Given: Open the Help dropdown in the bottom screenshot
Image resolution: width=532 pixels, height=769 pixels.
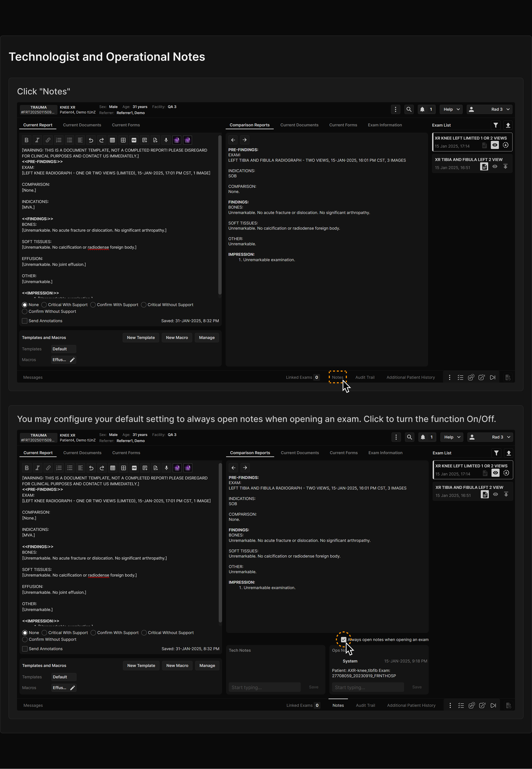Looking at the screenshot, I should tap(452, 437).
